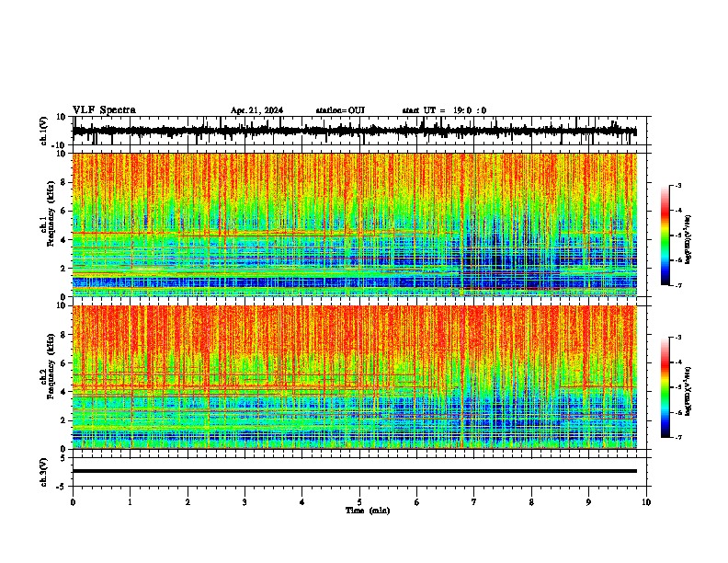Image resolution: width=728 pixels, height=563 pixels.
Task: Click time axis tick label "2"
Action: pos(188,502)
